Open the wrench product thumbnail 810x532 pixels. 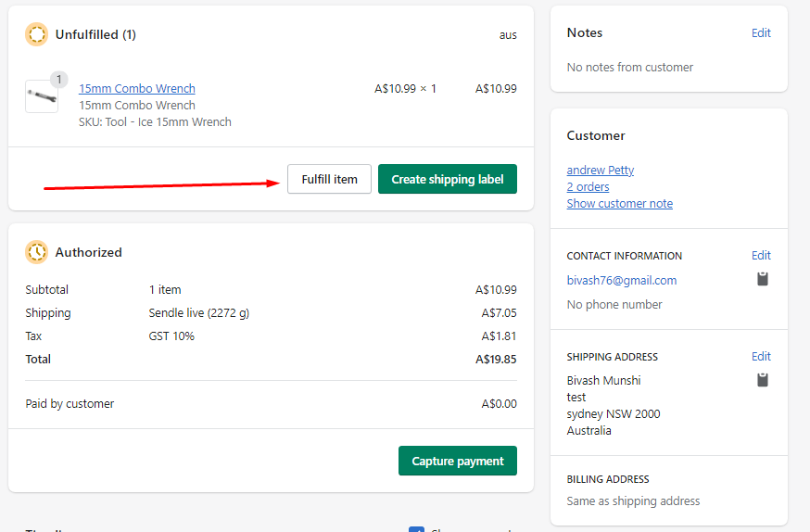(x=42, y=96)
